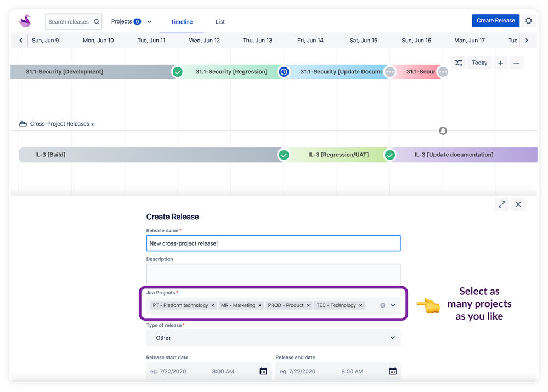
Task: Click the purple origami app logo
Action: (x=24, y=20)
